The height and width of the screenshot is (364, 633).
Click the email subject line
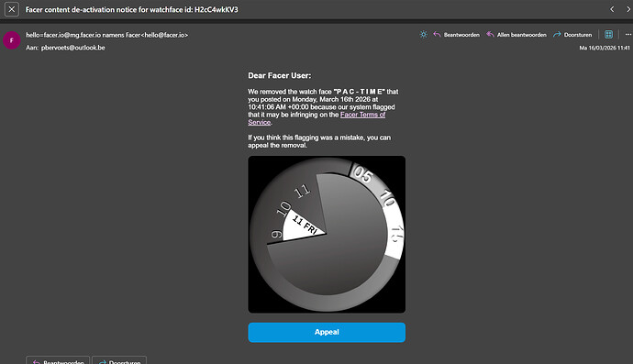(131, 9)
